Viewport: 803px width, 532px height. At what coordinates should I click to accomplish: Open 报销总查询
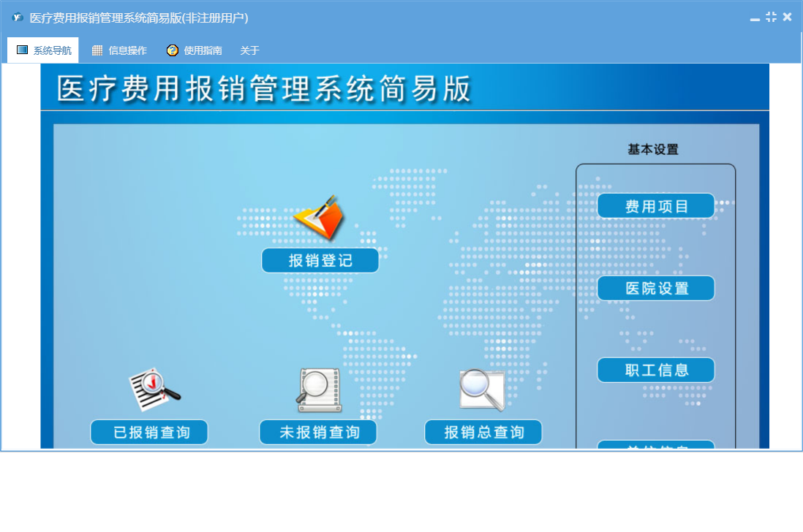coord(483,433)
